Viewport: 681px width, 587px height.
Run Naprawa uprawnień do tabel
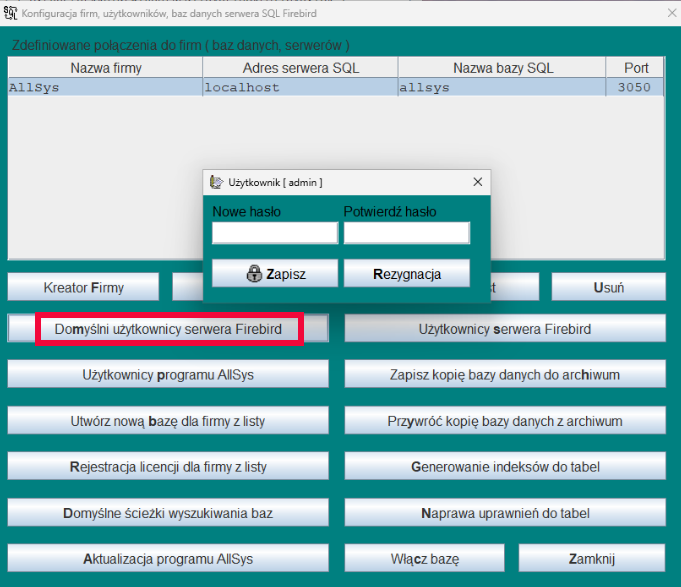pos(505,512)
